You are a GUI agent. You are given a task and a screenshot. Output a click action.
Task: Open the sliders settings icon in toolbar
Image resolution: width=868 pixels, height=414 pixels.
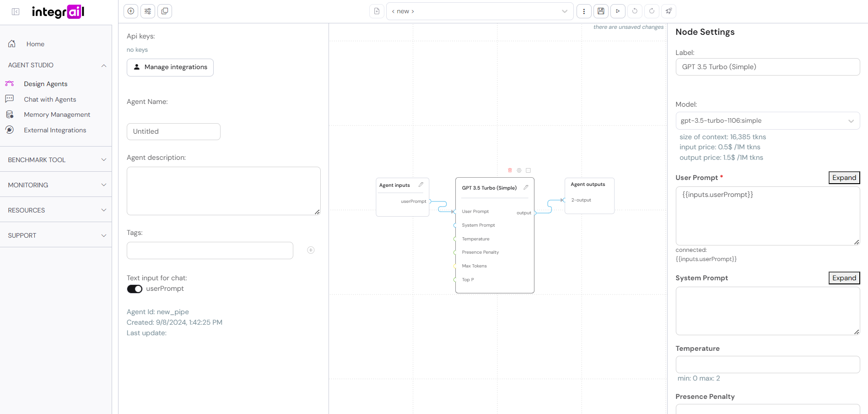[148, 11]
